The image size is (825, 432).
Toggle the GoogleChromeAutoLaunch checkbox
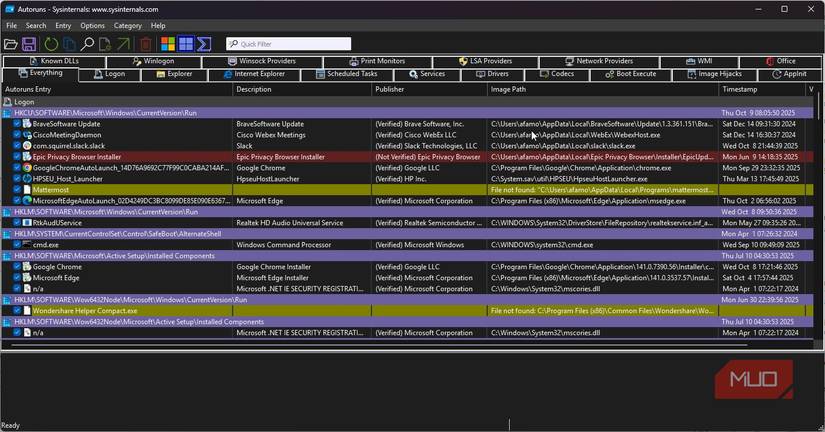17,168
